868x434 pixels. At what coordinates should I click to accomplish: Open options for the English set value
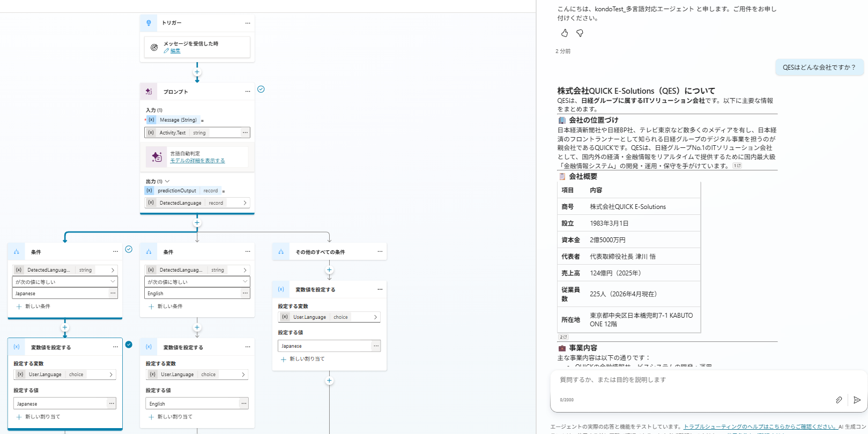point(244,403)
